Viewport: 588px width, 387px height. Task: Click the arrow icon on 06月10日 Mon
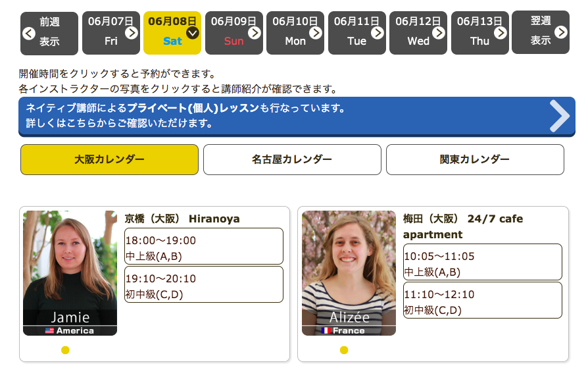click(316, 32)
